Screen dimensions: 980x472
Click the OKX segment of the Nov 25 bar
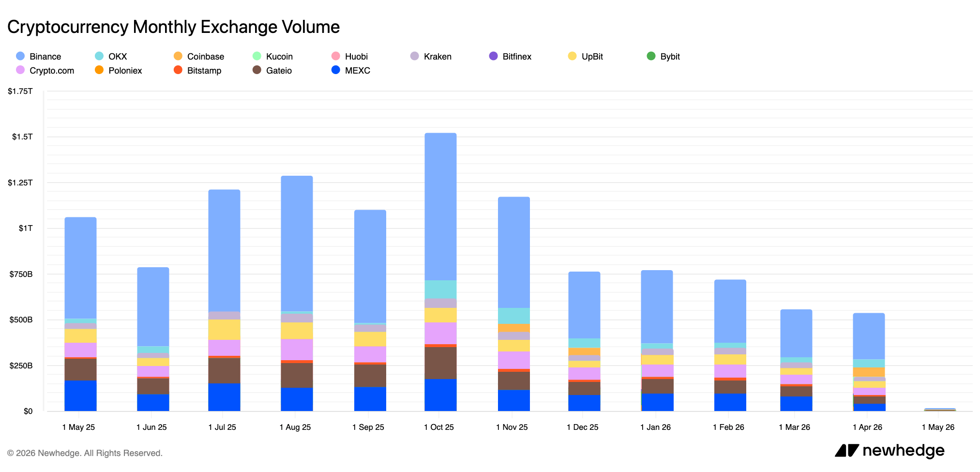pos(514,316)
